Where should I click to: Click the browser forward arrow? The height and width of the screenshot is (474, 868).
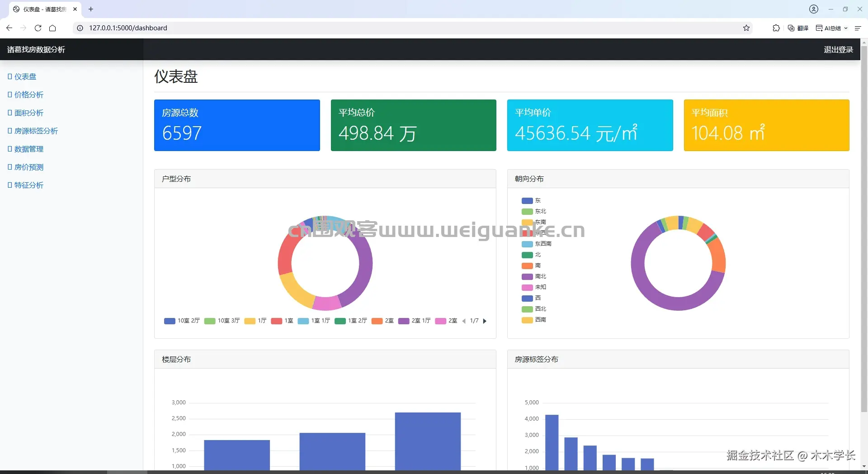24,28
